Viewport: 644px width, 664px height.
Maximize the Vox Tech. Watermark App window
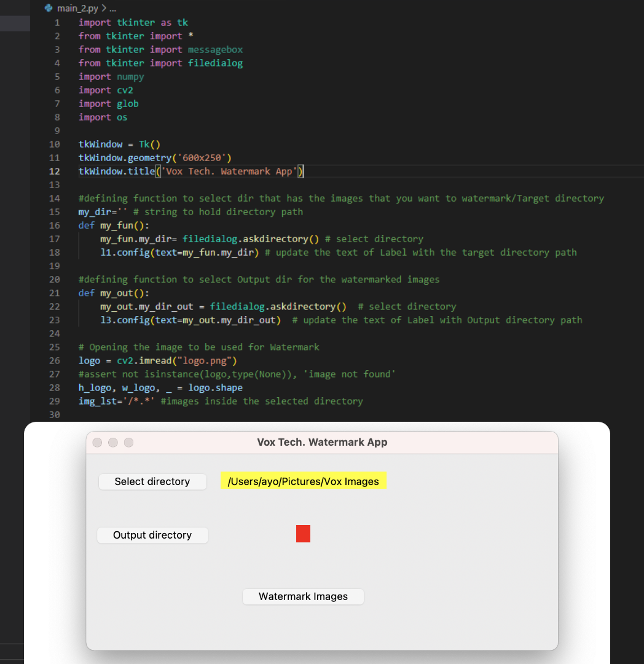(x=128, y=443)
